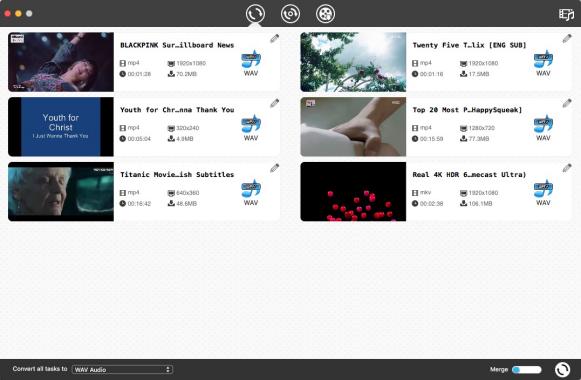Screen dimensions: 581x380
Task: Click title 'Real 4K HDR 6…mecast Ultra)'
Action: click(469, 175)
